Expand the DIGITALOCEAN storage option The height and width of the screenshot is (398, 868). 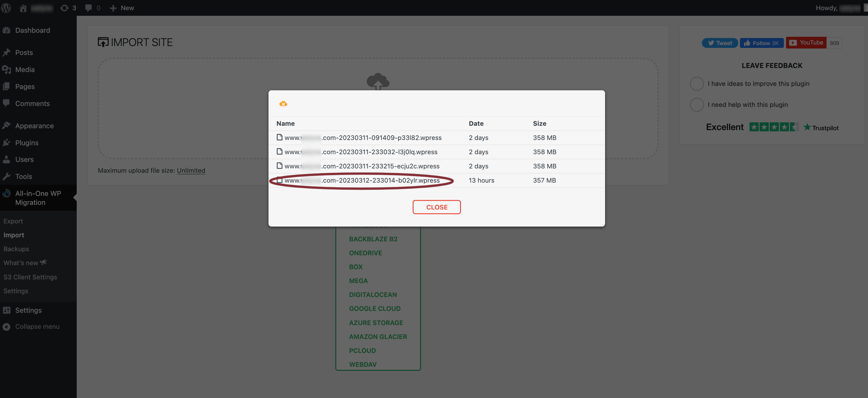(x=373, y=294)
